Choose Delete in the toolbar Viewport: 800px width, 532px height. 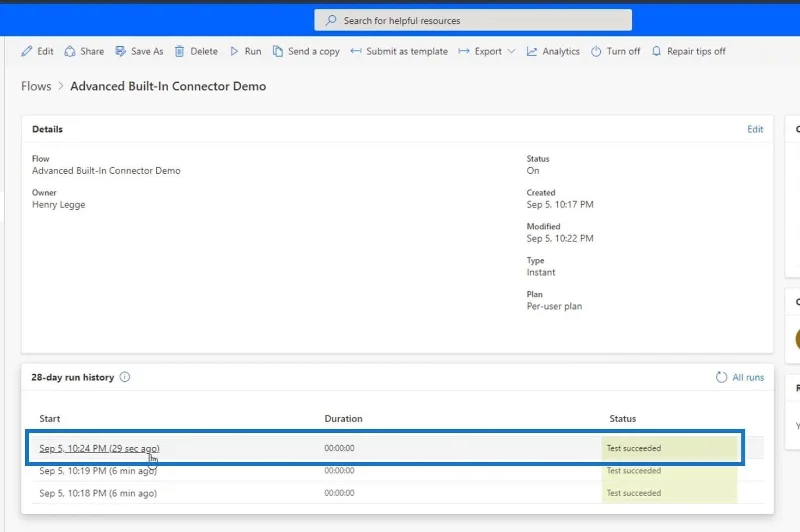[204, 51]
